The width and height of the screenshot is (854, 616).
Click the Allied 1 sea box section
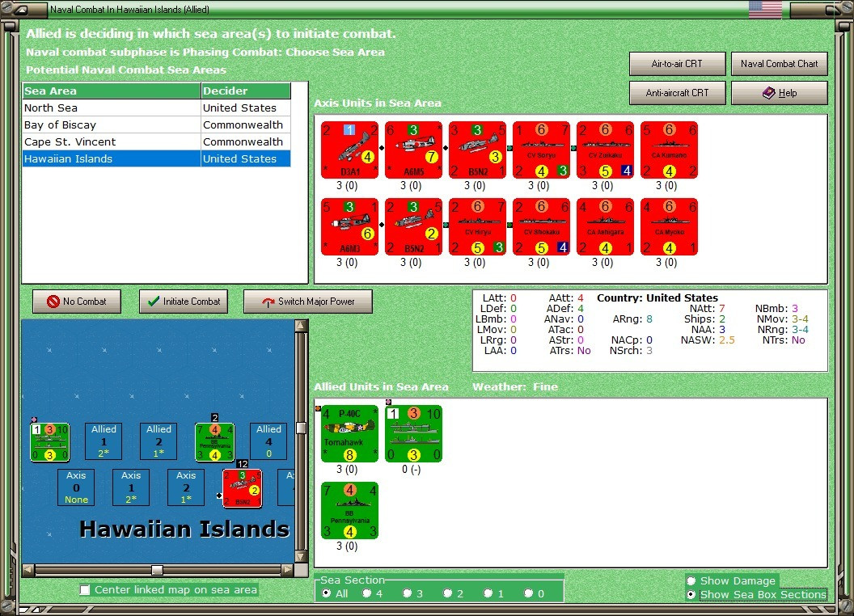(x=104, y=441)
